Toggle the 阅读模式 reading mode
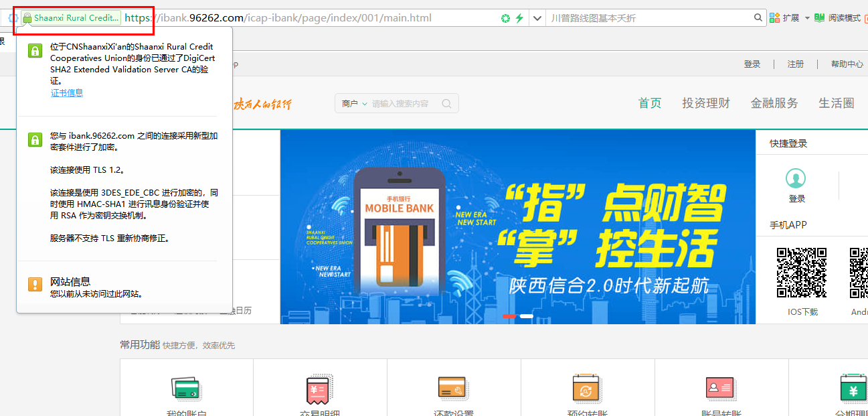868x416 pixels. click(x=837, y=18)
